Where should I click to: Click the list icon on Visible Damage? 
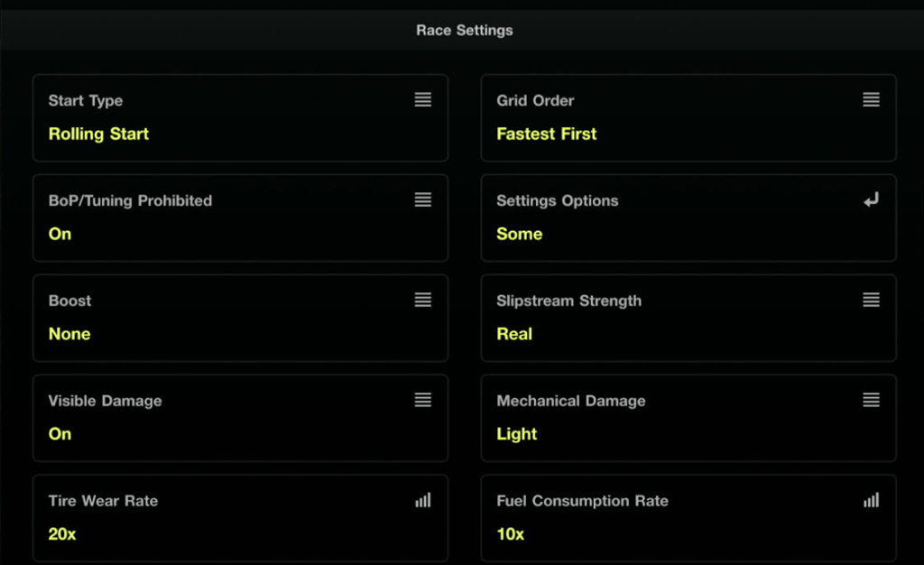click(x=422, y=401)
